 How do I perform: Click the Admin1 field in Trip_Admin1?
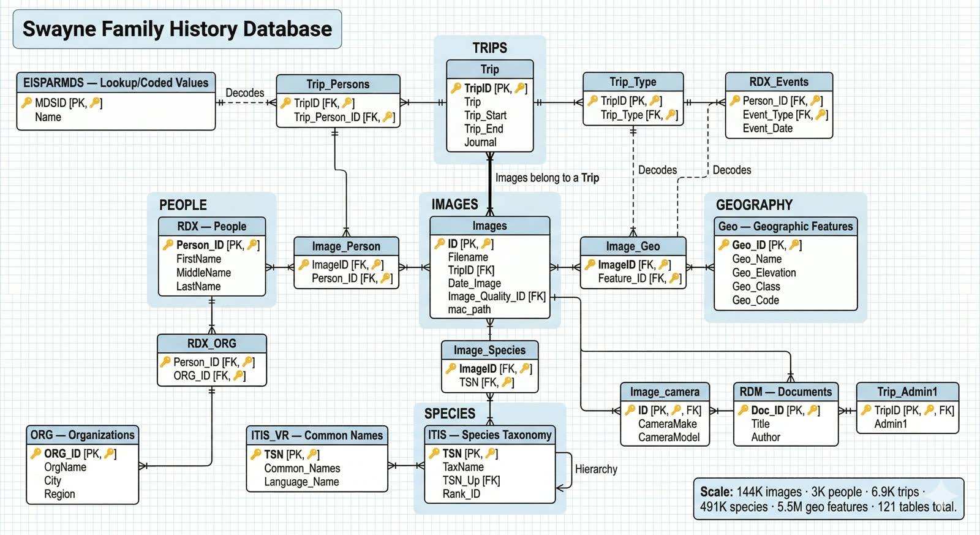(891, 423)
